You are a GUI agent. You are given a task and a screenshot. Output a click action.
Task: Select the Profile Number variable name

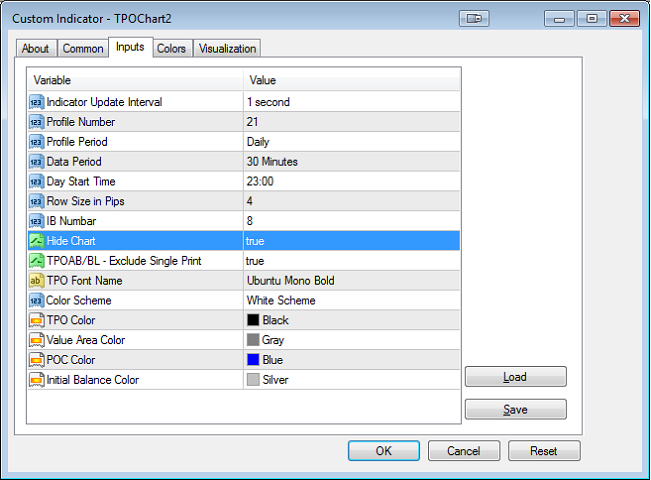81,122
